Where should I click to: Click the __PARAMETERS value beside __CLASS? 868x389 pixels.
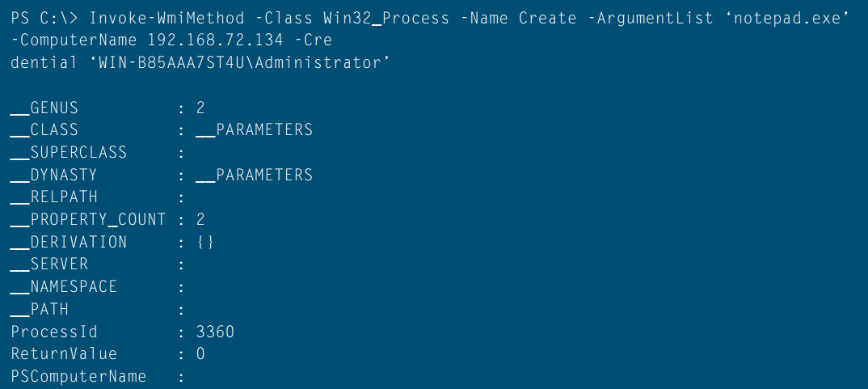pos(254,130)
